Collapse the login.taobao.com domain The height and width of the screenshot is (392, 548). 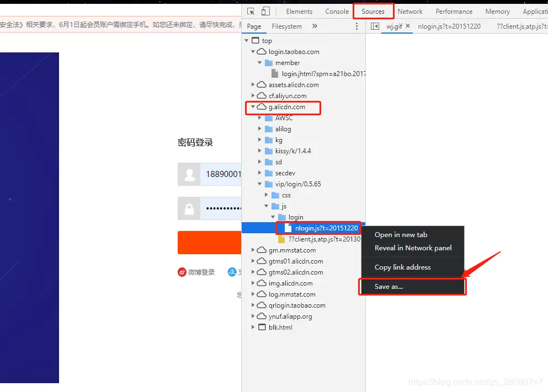(253, 52)
